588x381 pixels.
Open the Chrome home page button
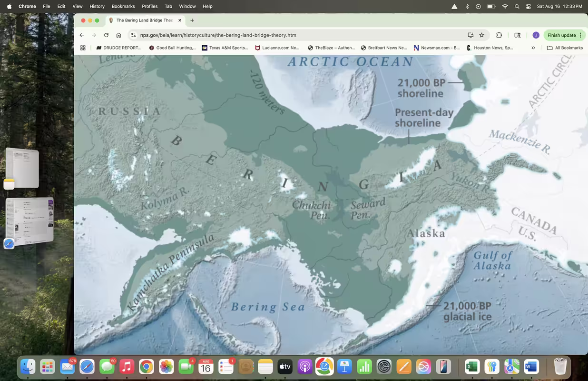tap(118, 35)
